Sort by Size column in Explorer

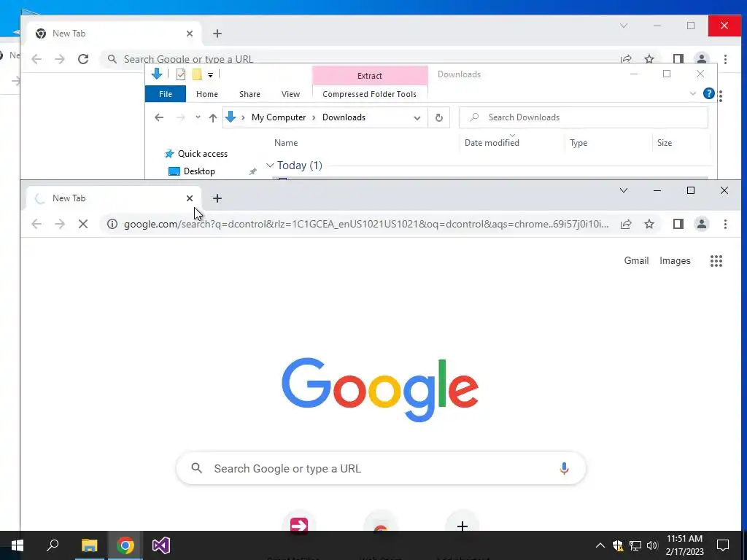tap(664, 143)
